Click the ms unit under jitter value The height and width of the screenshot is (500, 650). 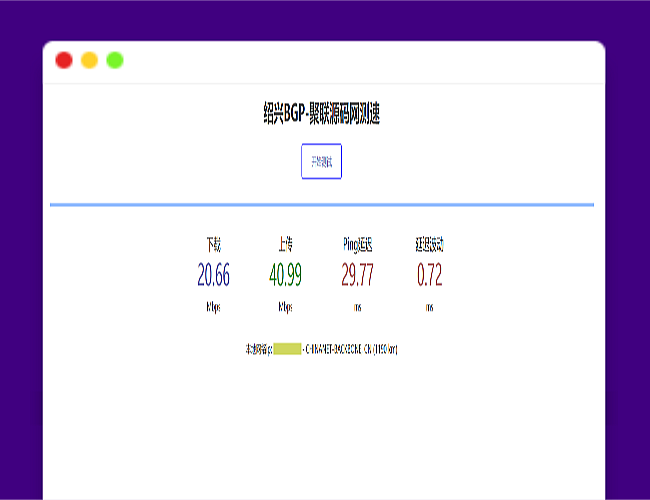429,307
